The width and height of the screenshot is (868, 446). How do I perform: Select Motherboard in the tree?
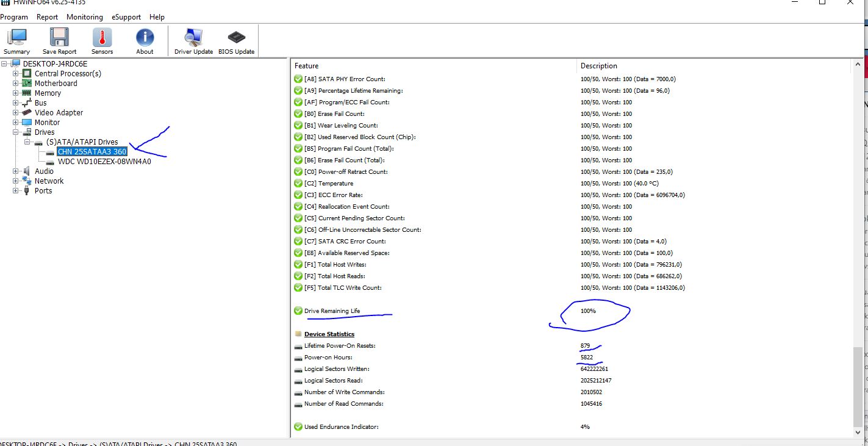pyautogui.click(x=56, y=83)
